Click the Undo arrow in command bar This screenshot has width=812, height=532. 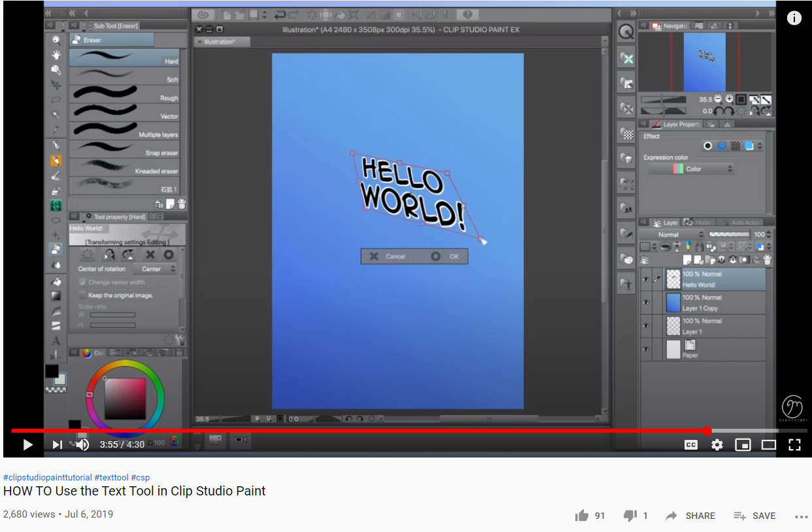coord(281,14)
